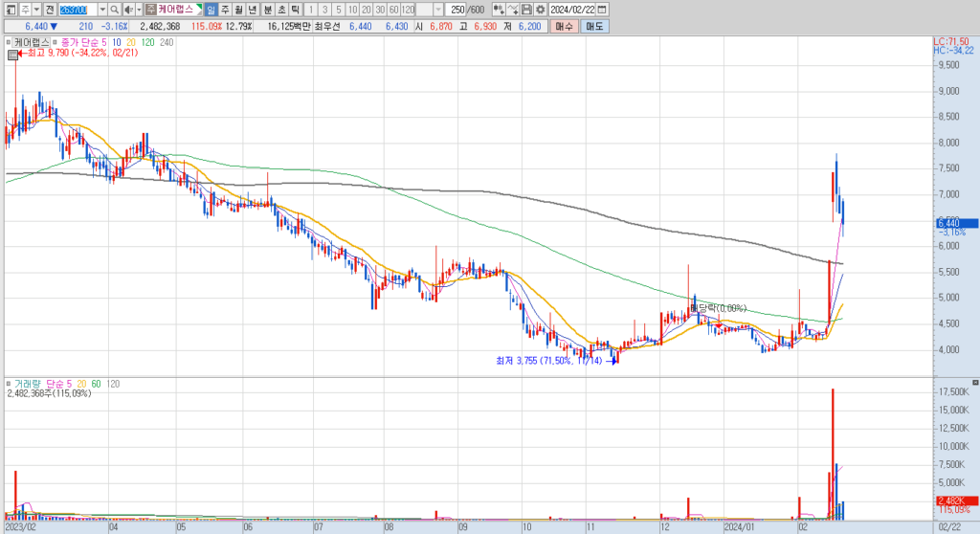The height and width of the screenshot is (534, 980).
Task: Expand the stock code history dropdown
Action: 102,10
